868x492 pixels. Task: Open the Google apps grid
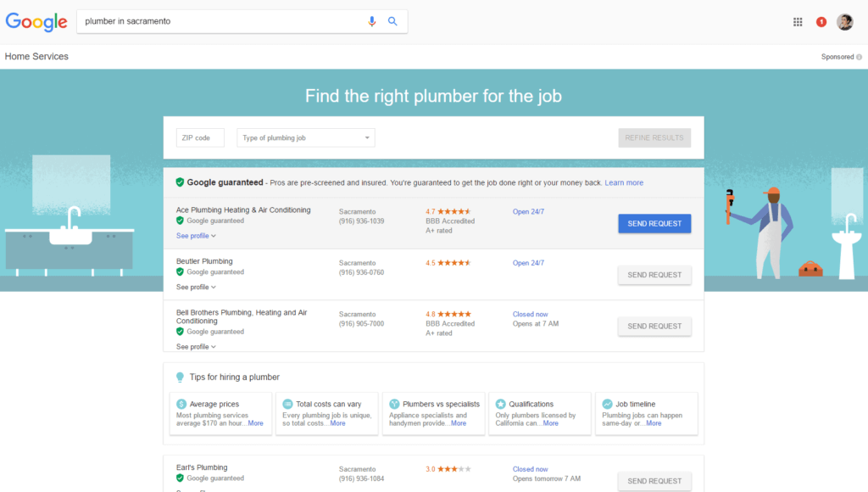(x=798, y=21)
